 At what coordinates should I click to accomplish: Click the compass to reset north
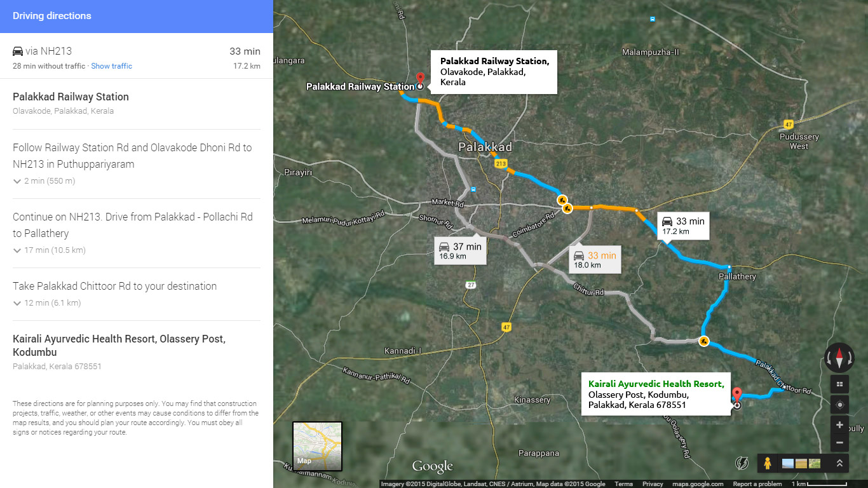[839, 357]
